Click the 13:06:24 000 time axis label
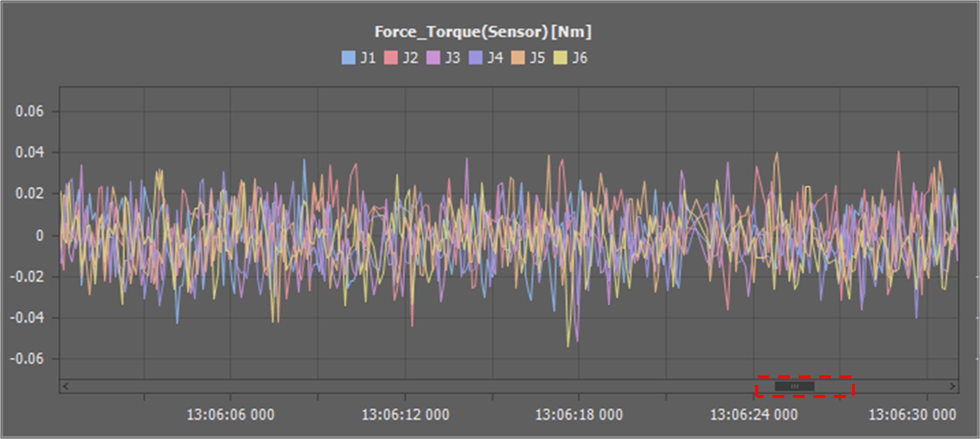 [753, 415]
